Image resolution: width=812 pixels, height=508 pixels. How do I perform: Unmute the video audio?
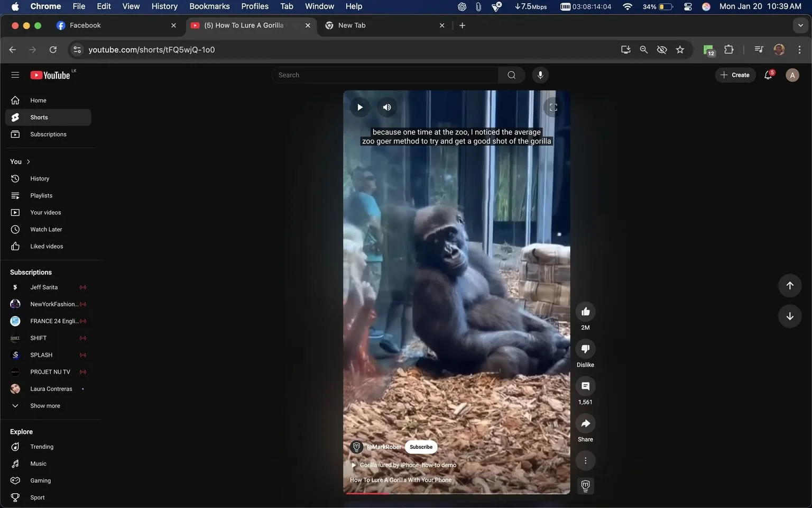click(x=386, y=107)
